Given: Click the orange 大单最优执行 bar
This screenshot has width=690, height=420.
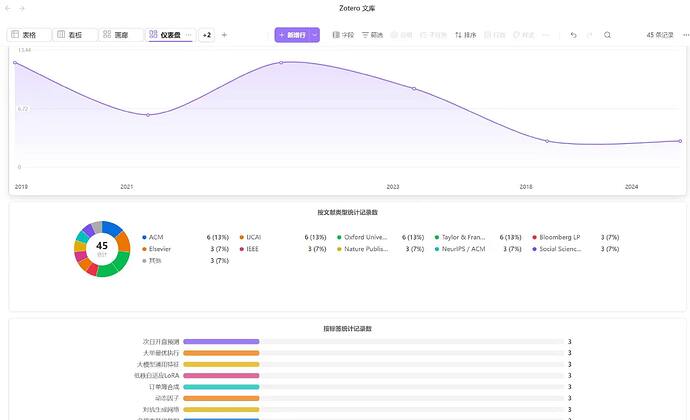Looking at the screenshot, I should 221,353.
